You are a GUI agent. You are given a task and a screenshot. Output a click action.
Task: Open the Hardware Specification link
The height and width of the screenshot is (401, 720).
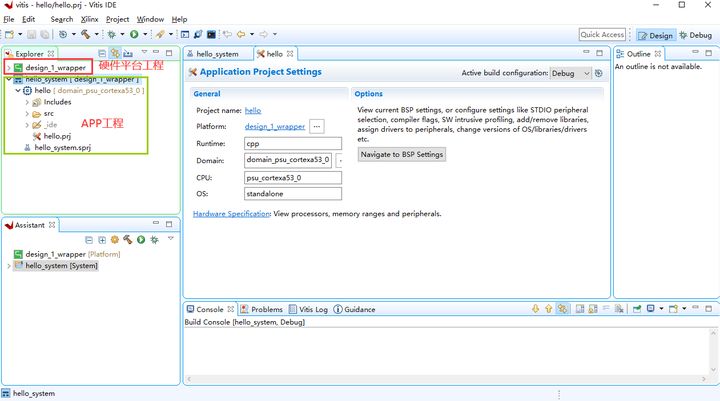(x=231, y=214)
